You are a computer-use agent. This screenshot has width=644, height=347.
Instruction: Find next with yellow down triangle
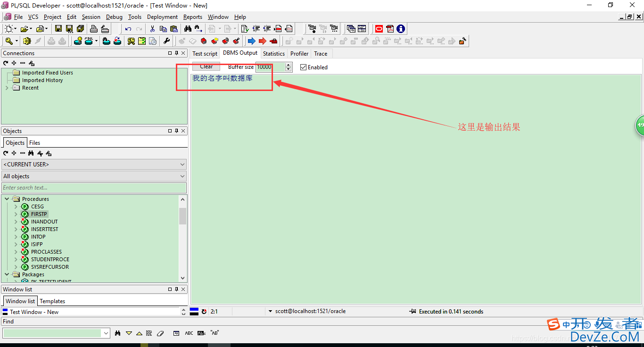[x=129, y=333]
